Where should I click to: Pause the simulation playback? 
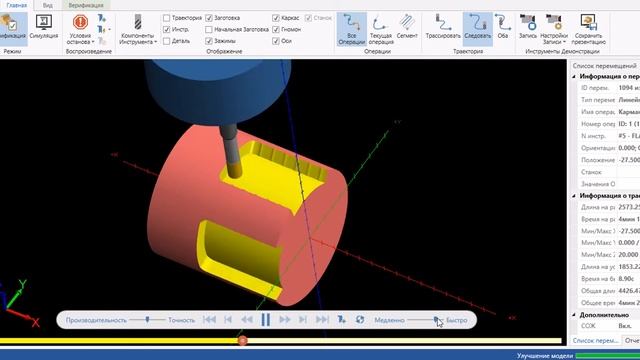[x=265, y=320]
